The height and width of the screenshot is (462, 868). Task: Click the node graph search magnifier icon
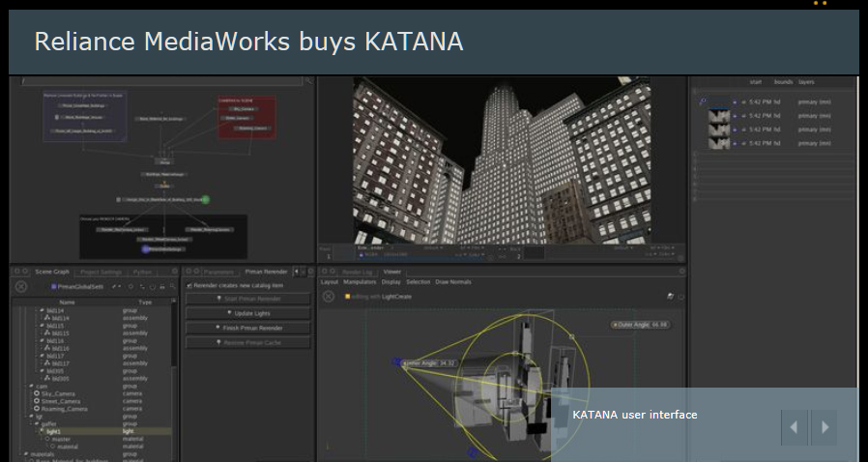click(x=309, y=81)
